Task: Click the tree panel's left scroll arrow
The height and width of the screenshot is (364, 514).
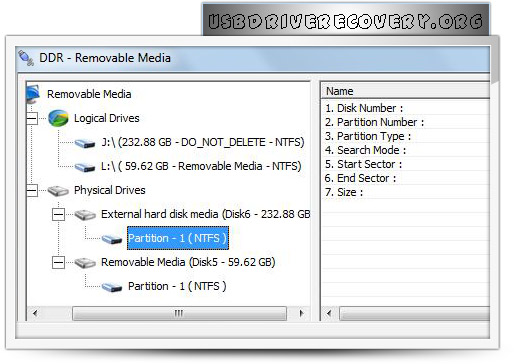Action: (x=35, y=313)
